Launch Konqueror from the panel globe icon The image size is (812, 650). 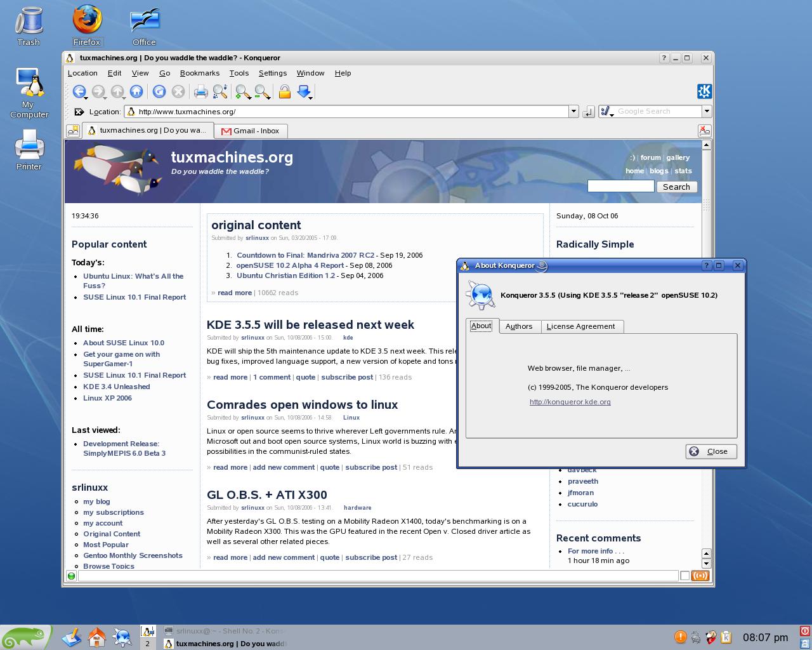(x=122, y=637)
